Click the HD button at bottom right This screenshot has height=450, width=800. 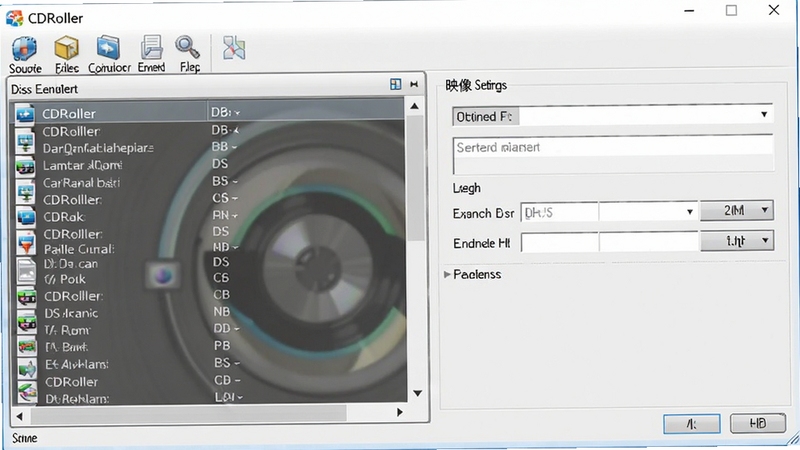tap(758, 423)
